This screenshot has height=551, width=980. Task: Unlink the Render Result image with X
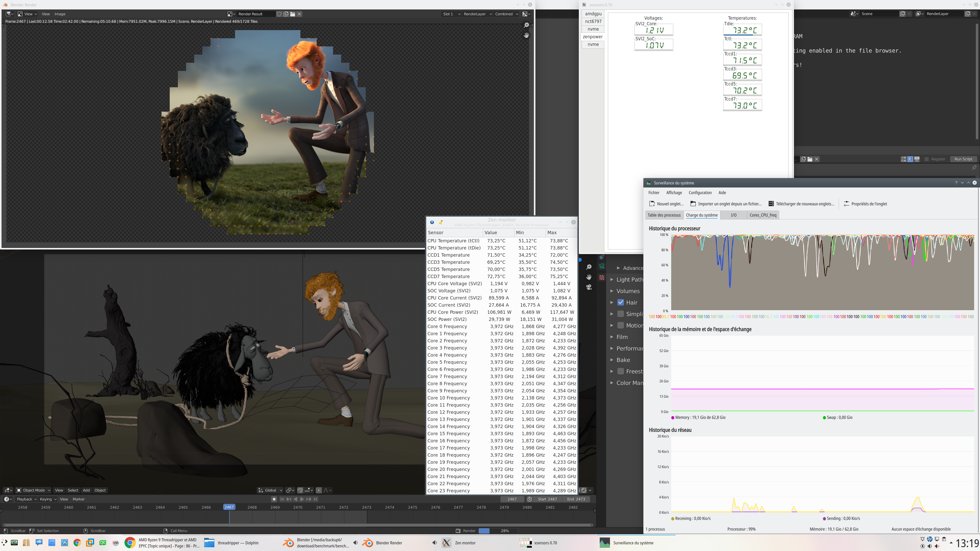click(299, 14)
